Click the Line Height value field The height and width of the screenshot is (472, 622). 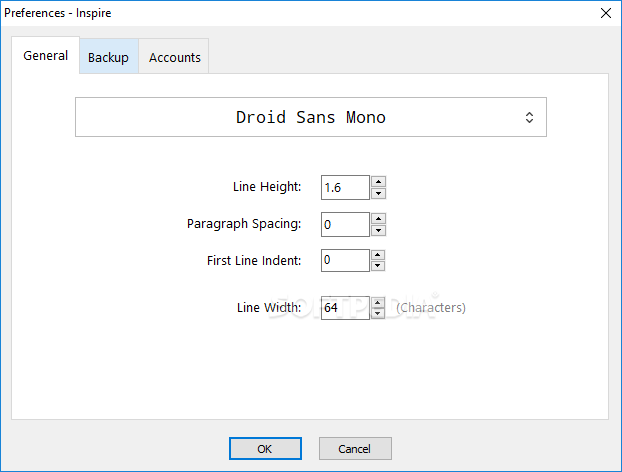pyautogui.click(x=345, y=188)
